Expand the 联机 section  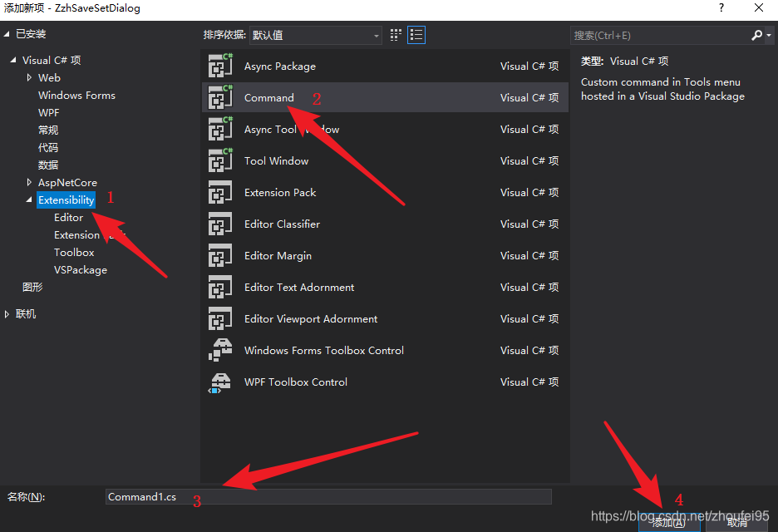tap(7, 313)
